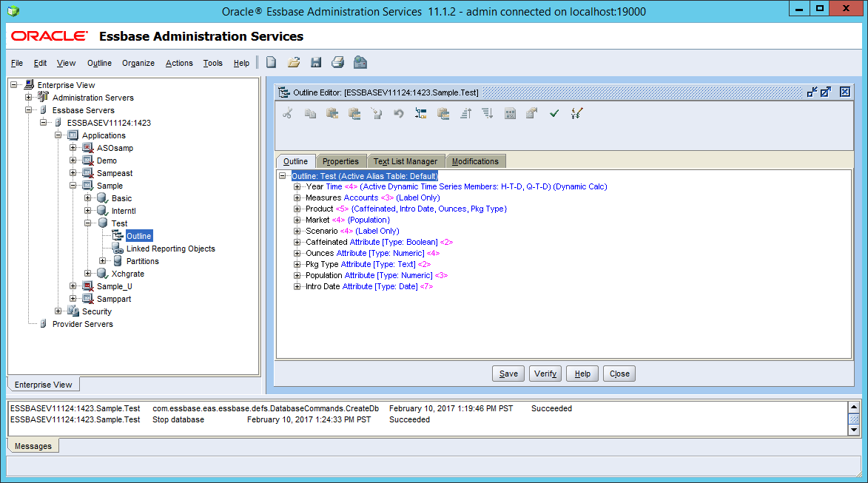This screenshot has height=483, width=868.
Task: Select Provider Servers in the tree
Action: [x=82, y=324]
